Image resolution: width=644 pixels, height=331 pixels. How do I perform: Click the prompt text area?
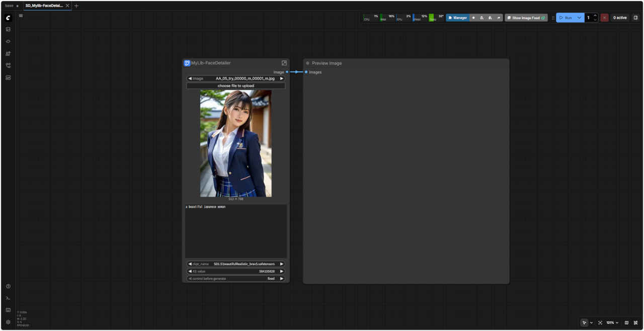click(x=235, y=231)
